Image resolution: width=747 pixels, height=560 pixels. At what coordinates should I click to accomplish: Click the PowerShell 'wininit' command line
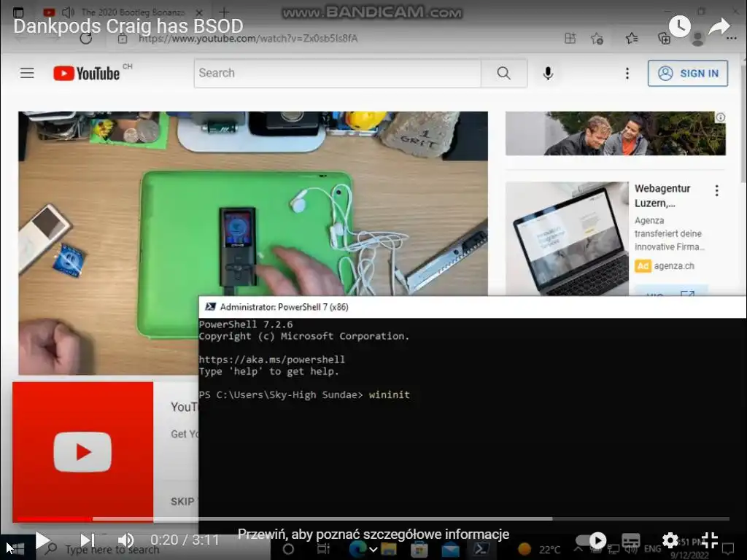pos(304,394)
